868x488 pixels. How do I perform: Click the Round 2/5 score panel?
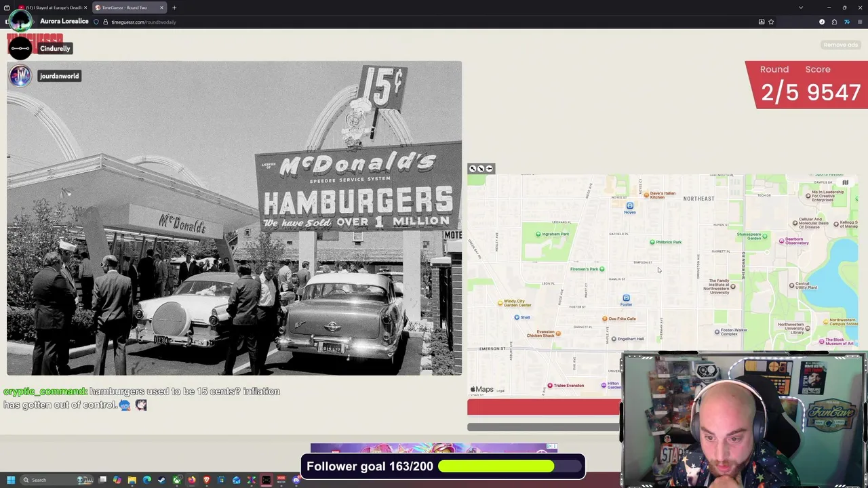(807, 85)
